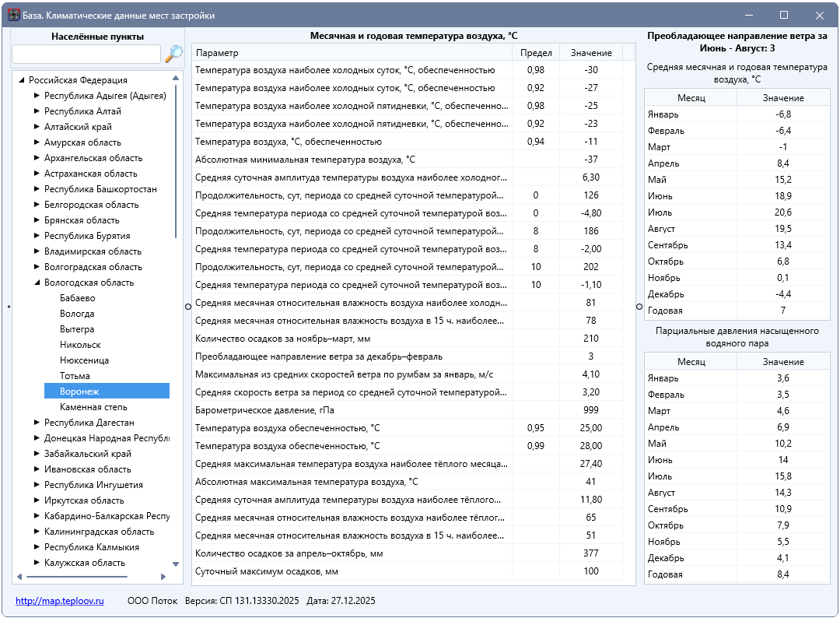The width and height of the screenshot is (840, 618).
Task: Expand the Калужская область node
Action: pos(37,562)
